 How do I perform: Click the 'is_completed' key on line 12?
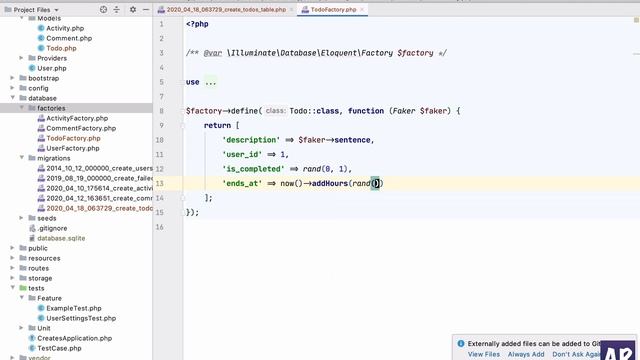tap(253, 169)
